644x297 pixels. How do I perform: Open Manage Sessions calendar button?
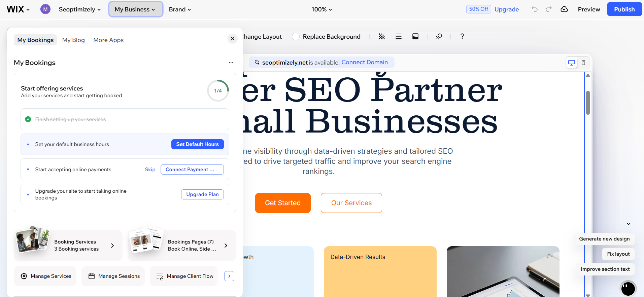(113, 276)
